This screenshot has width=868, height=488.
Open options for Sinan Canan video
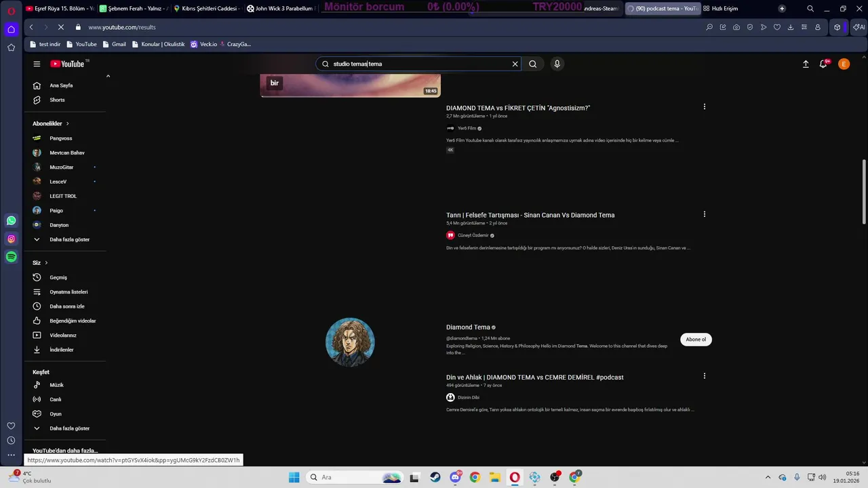pos(705,214)
